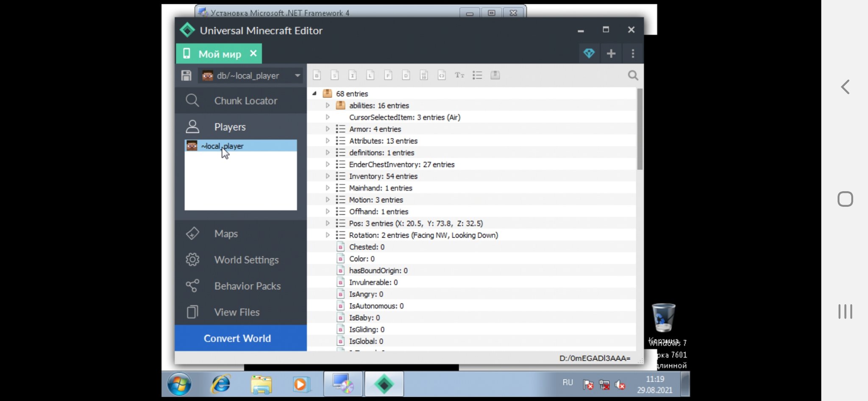The height and width of the screenshot is (401, 868).
Task: Open Chunk Locator in sidebar
Action: [x=241, y=101]
